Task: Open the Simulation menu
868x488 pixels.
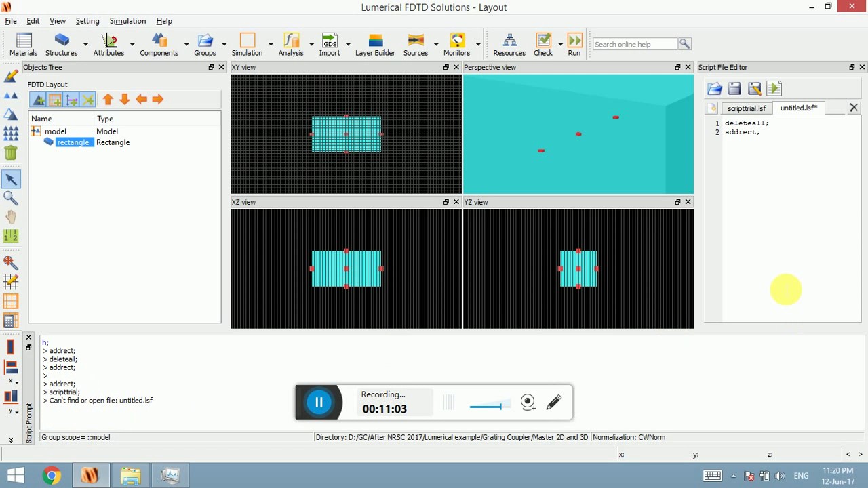Action: click(127, 21)
